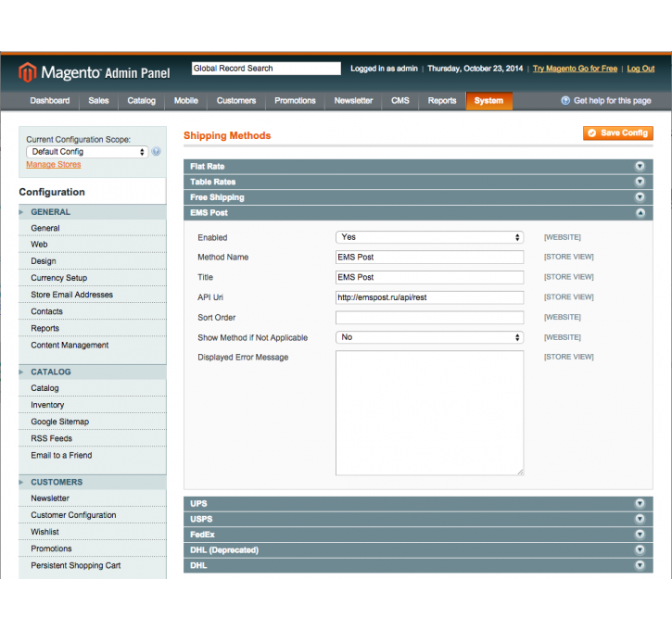Open the System menu
The image size is (672, 630).
click(489, 101)
